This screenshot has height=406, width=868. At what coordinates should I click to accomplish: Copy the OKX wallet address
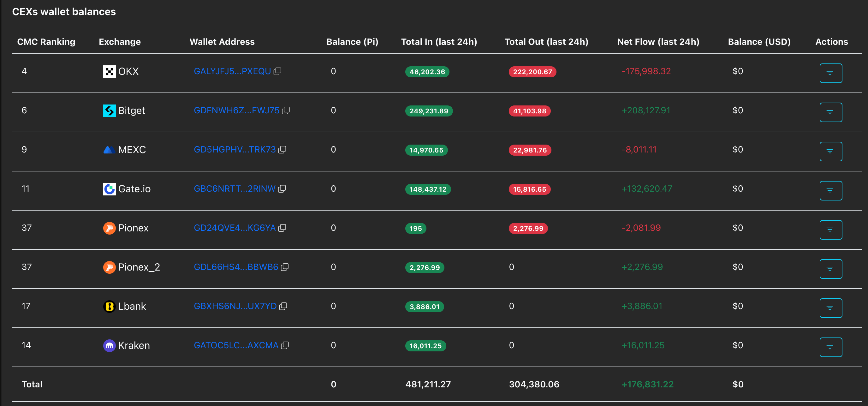[x=277, y=71]
